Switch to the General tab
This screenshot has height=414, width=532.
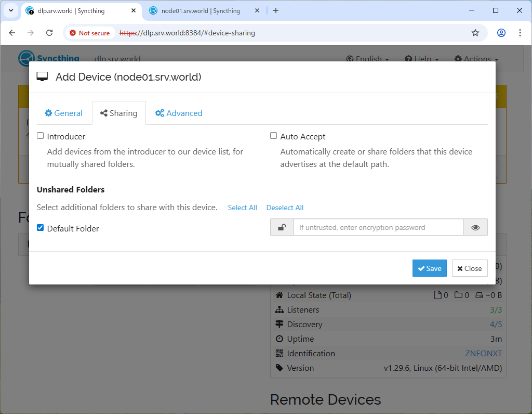(64, 113)
